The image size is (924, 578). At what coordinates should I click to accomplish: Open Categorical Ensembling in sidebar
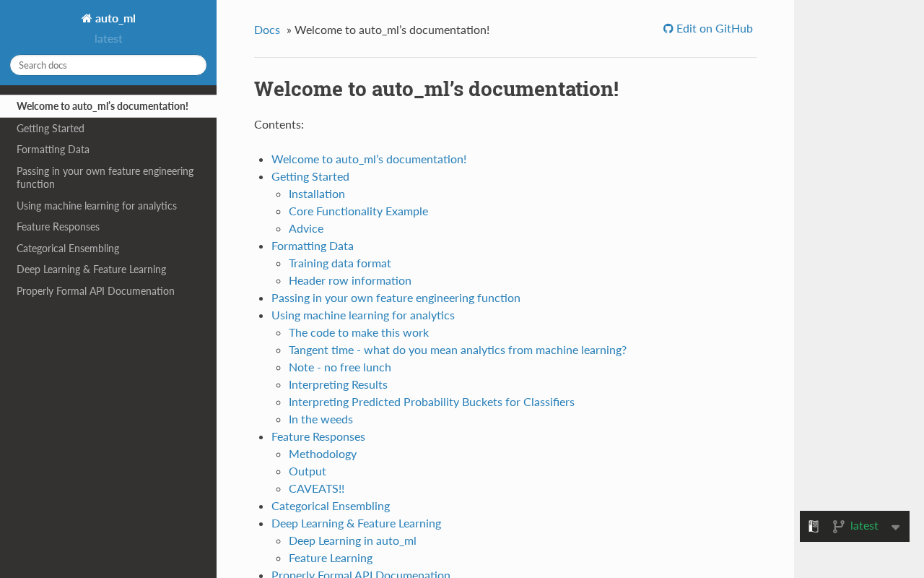pos(108,249)
